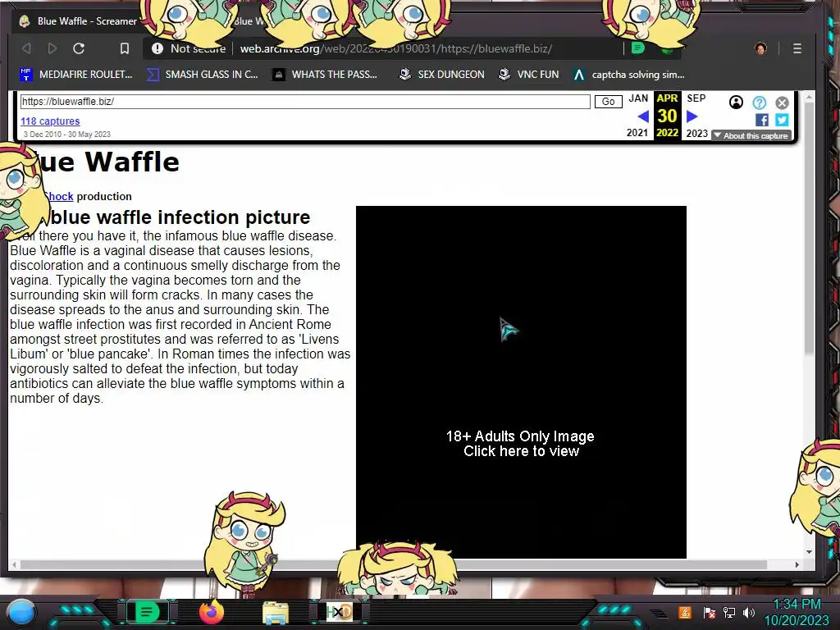Open the HxD hex editor taskbar icon
840x630 pixels.
click(x=339, y=612)
